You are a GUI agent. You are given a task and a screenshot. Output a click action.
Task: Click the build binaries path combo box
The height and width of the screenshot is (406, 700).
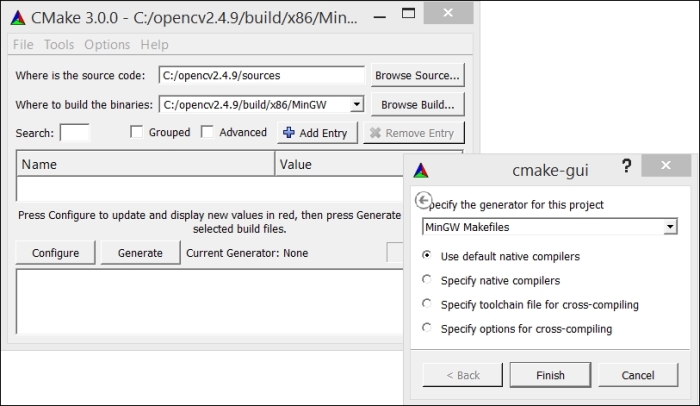(x=262, y=105)
